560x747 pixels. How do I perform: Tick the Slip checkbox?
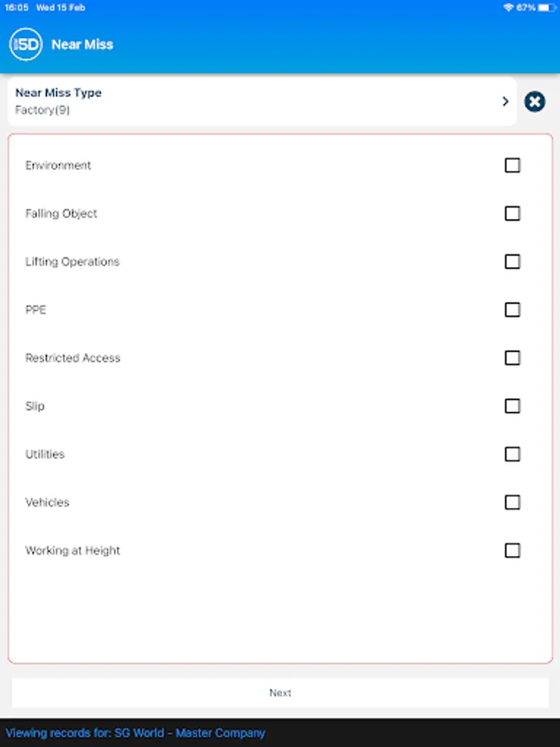[513, 406]
